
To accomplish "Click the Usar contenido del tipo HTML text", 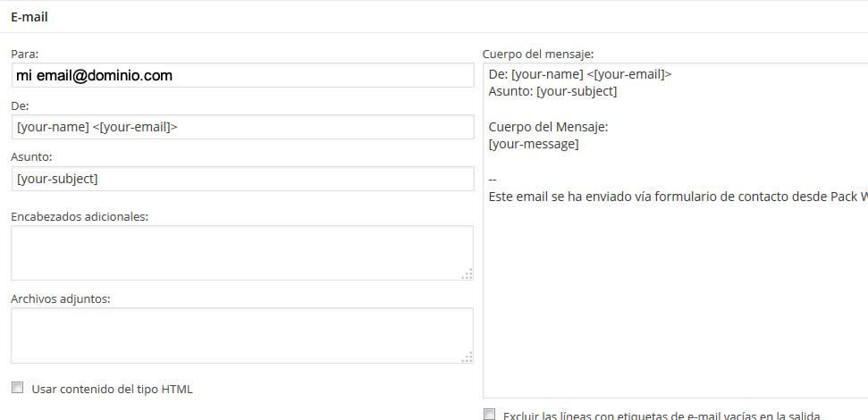I will (113, 389).
